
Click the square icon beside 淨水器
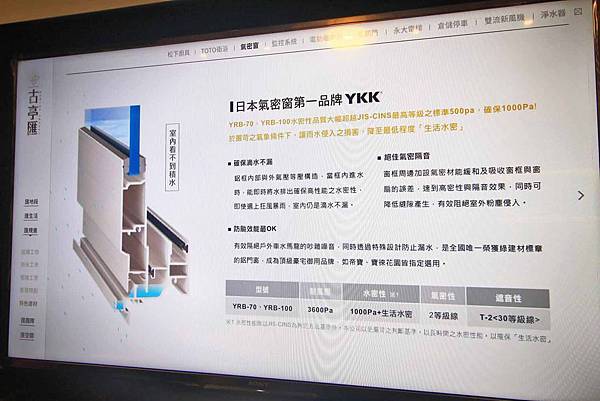point(578,11)
